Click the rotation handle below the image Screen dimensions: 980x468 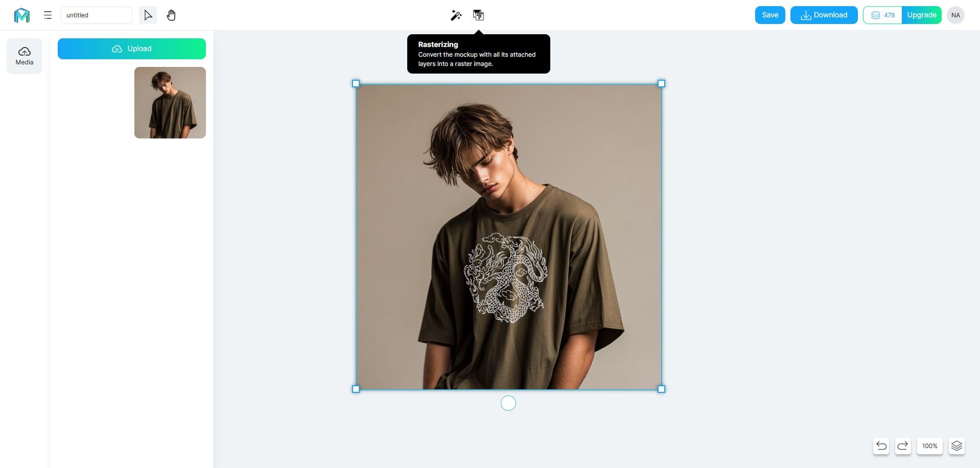click(508, 403)
